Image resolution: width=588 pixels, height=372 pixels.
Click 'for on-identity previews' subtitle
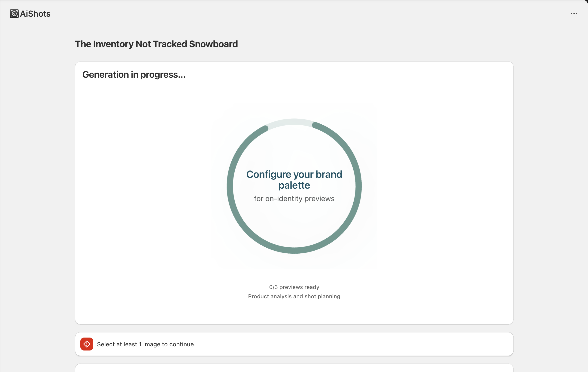coord(294,198)
